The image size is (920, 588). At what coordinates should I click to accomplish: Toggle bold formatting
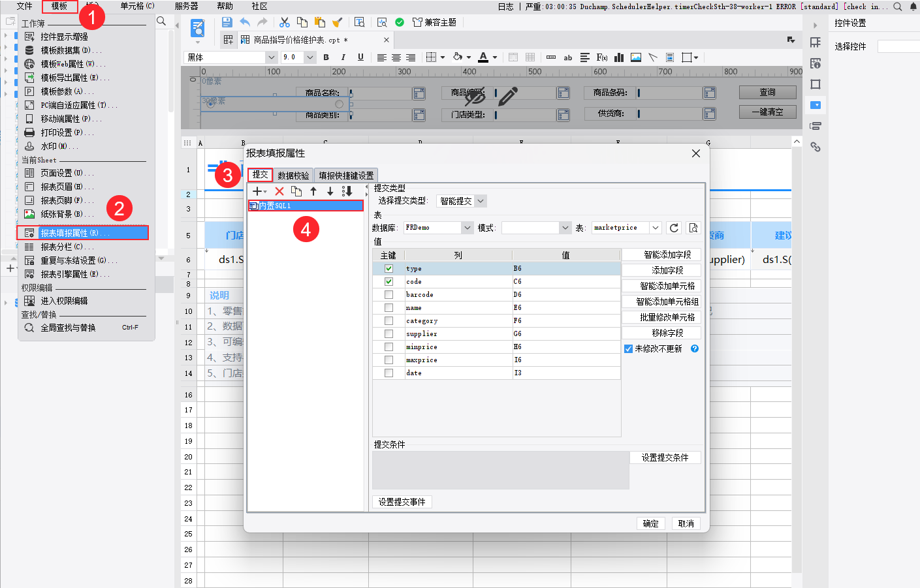[326, 57]
